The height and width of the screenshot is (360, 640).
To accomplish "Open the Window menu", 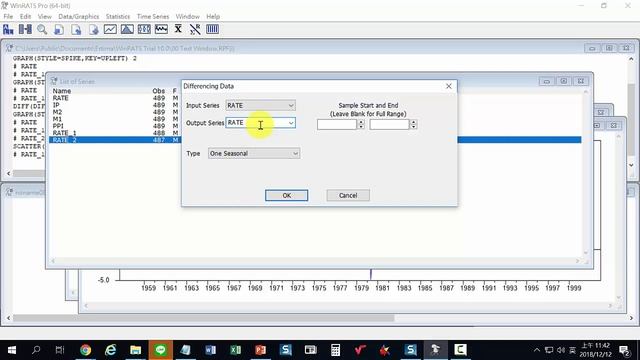I will 187,16.
